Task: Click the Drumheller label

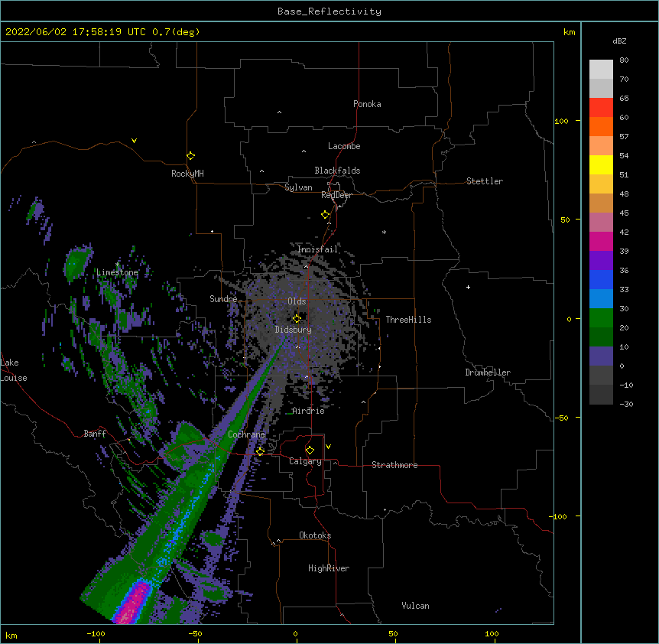Action: click(x=488, y=372)
